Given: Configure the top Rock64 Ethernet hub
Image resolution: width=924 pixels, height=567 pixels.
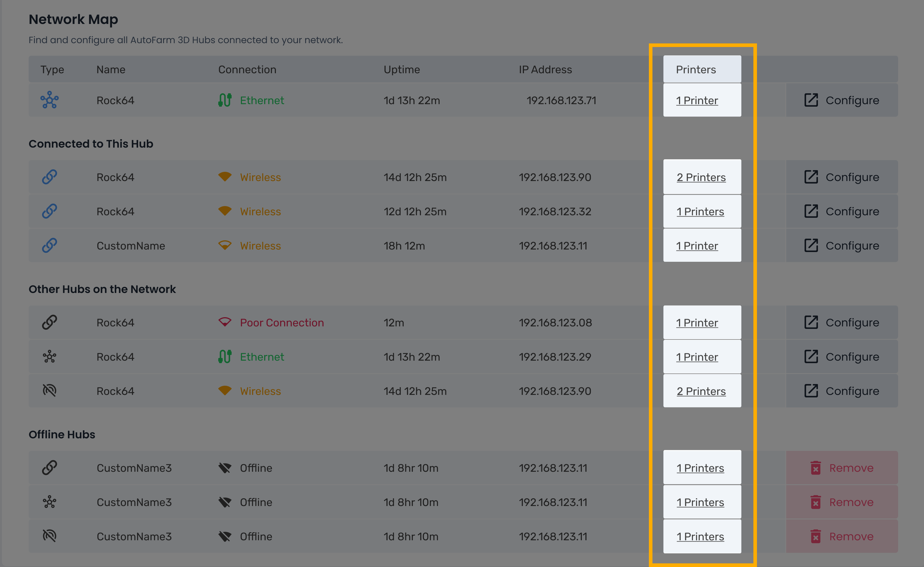Looking at the screenshot, I should [842, 100].
